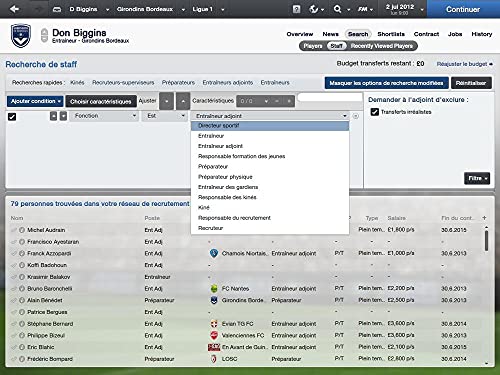
Task: Click Masquer les options de recherche modifiées
Action: pos(386,83)
